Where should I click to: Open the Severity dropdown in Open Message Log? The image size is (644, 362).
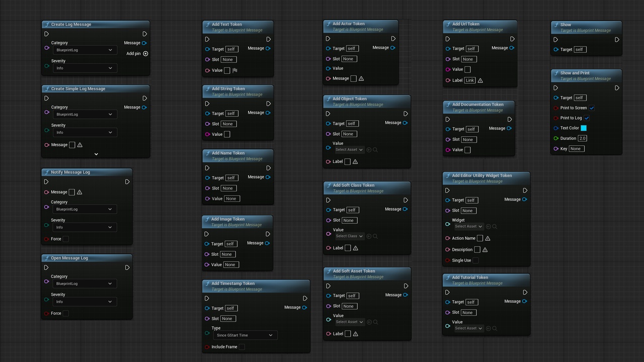[85, 302]
